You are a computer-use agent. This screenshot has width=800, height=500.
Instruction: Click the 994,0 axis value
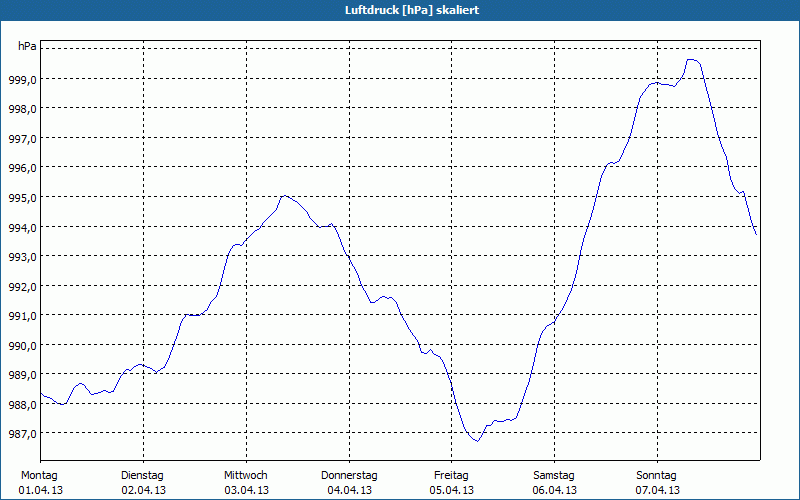click(x=23, y=227)
